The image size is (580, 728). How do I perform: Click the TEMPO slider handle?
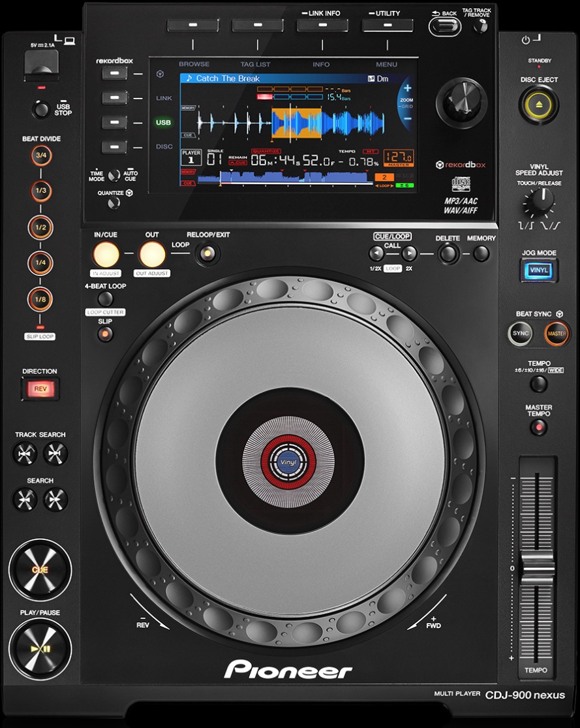[538, 568]
